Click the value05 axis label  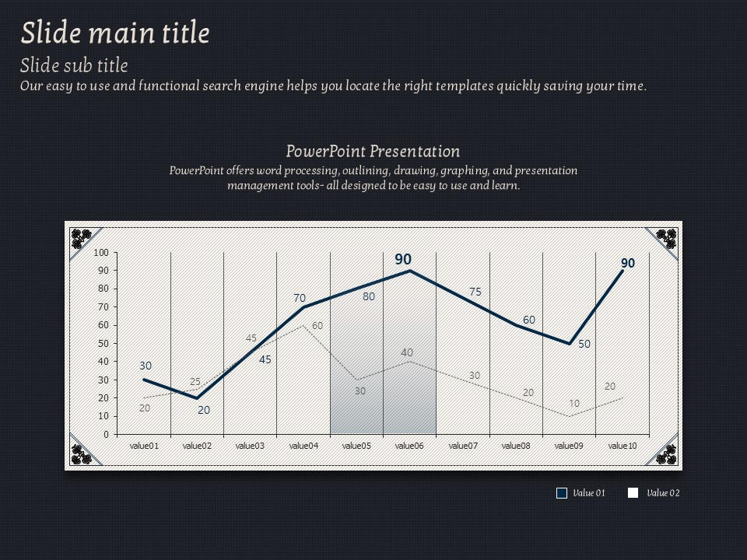tap(356, 446)
